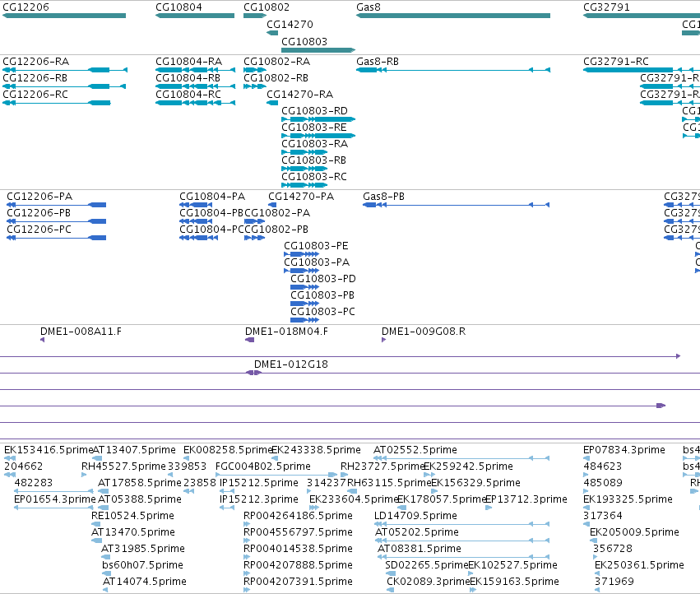Select the CG12206 gene bar
This screenshot has width=700, height=594.
[x=64, y=16]
